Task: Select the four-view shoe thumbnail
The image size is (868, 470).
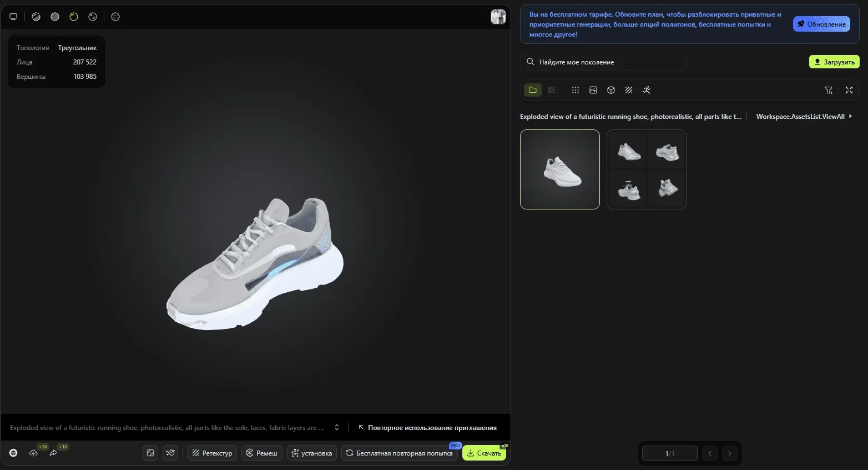Action: [x=647, y=169]
